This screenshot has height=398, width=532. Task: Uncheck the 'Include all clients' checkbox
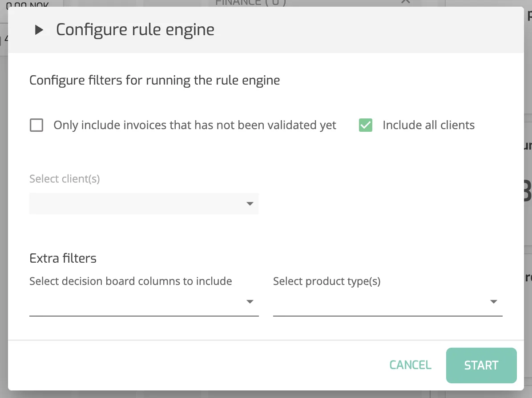coord(365,125)
